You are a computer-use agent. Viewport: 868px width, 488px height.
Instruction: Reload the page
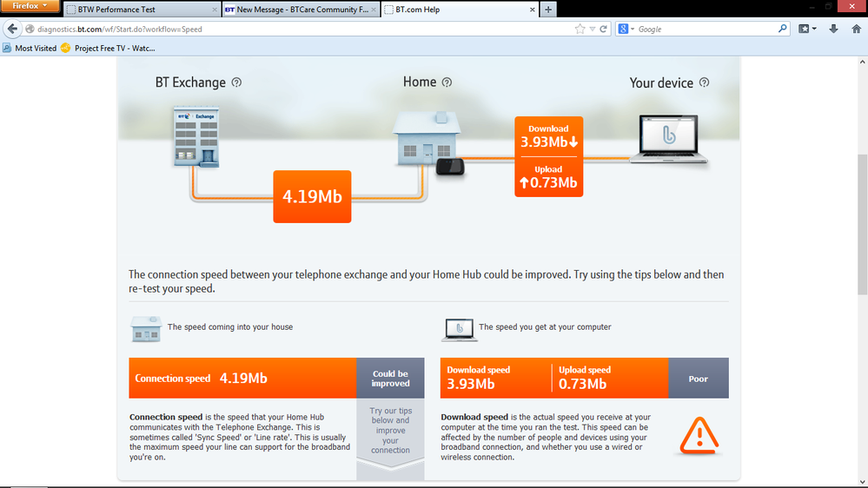point(603,30)
